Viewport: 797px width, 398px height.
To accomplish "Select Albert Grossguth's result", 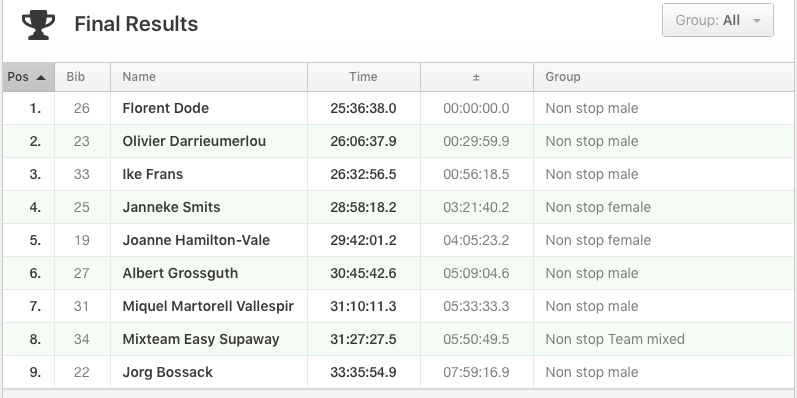I will pos(398,273).
